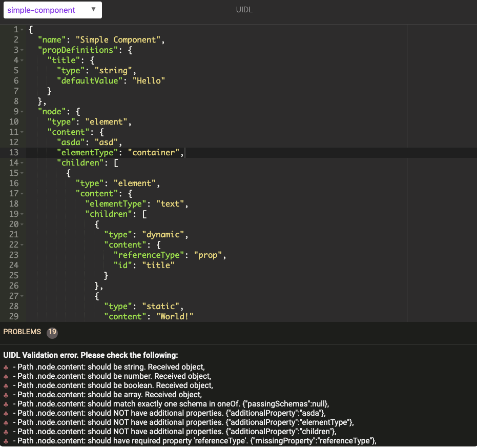Screen dimensions: 477x448
Task: Select the additionalProperty "asda" error message
Action: 170,413
